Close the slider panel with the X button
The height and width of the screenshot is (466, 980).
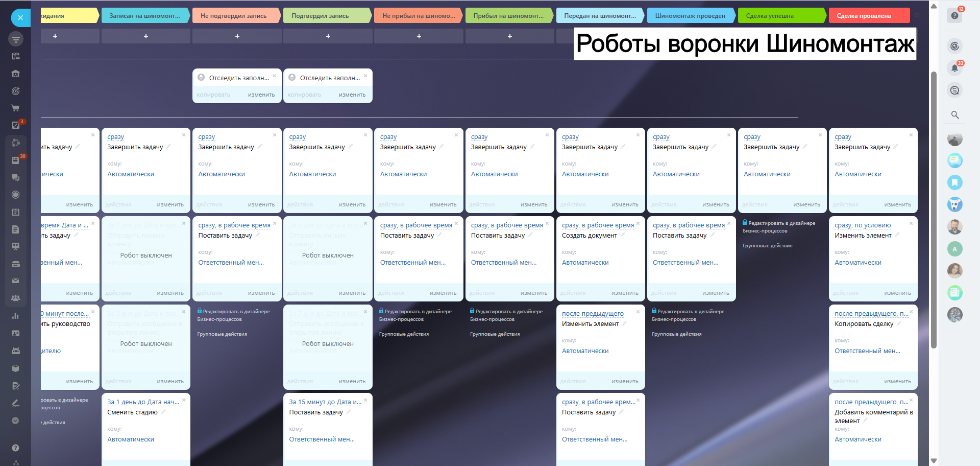(20, 18)
